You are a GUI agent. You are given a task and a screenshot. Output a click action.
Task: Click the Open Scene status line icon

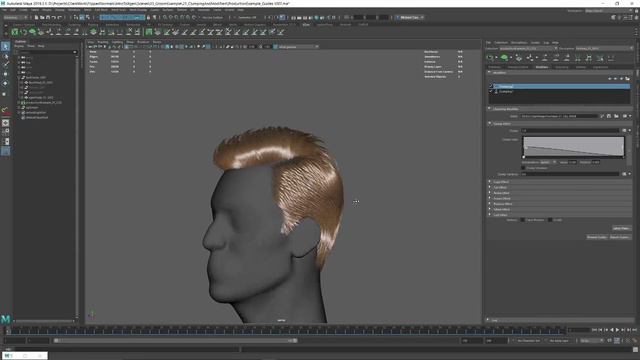42,18
